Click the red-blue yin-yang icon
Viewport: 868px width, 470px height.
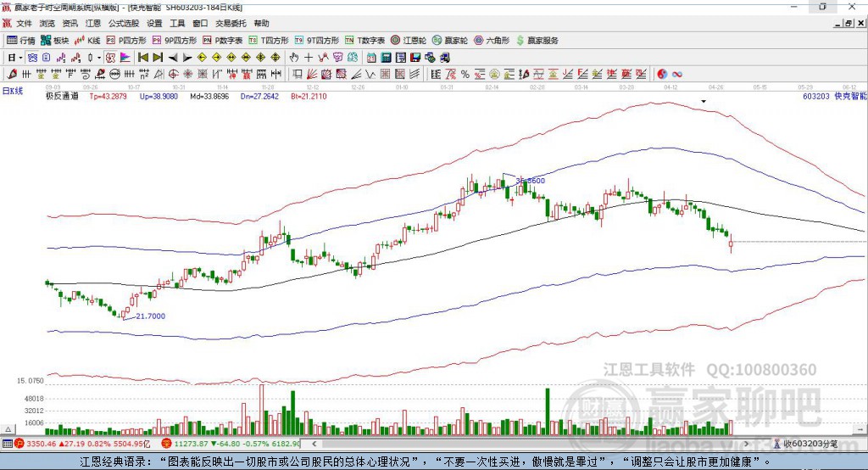pos(662,75)
